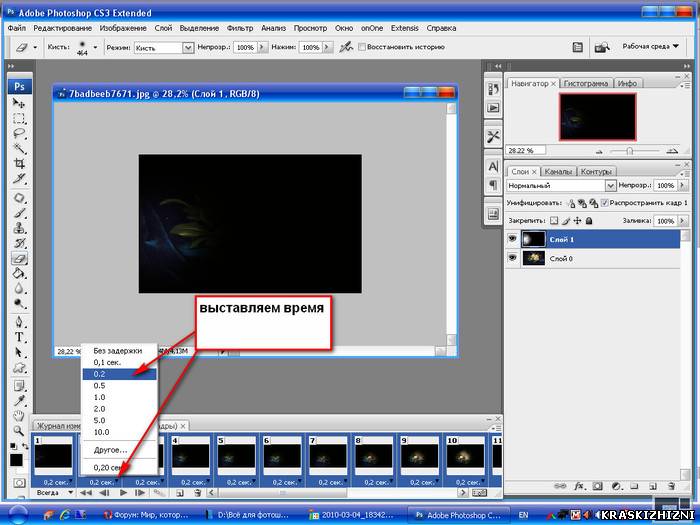This screenshot has width=700, height=525.
Task: Choose Другое… in delay menu
Action: click(119, 450)
